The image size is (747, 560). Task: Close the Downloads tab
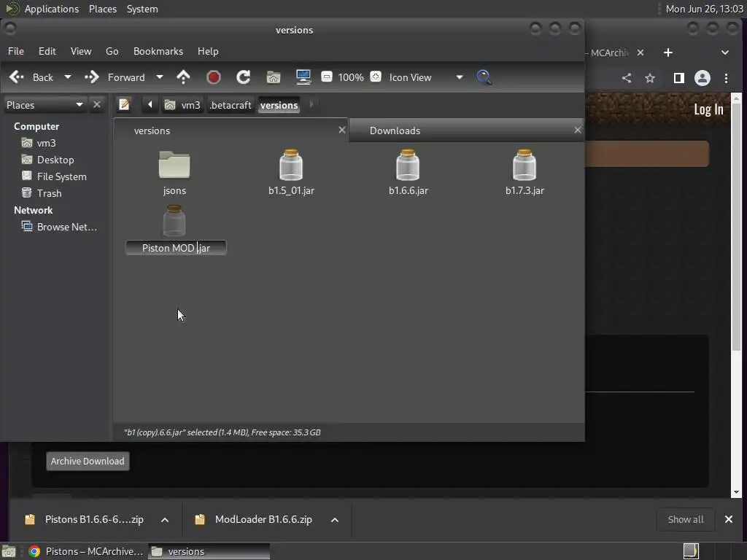(x=578, y=130)
